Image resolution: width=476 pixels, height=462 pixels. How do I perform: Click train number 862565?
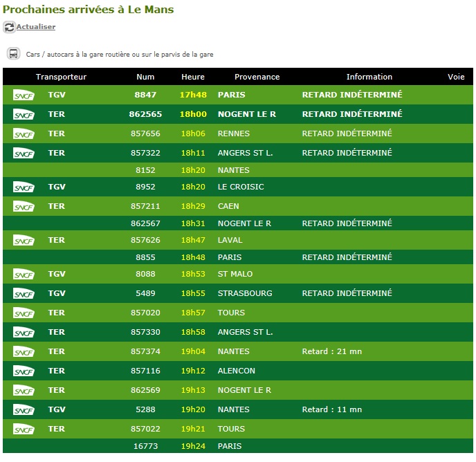pyautogui.click(x=145, y=114)
